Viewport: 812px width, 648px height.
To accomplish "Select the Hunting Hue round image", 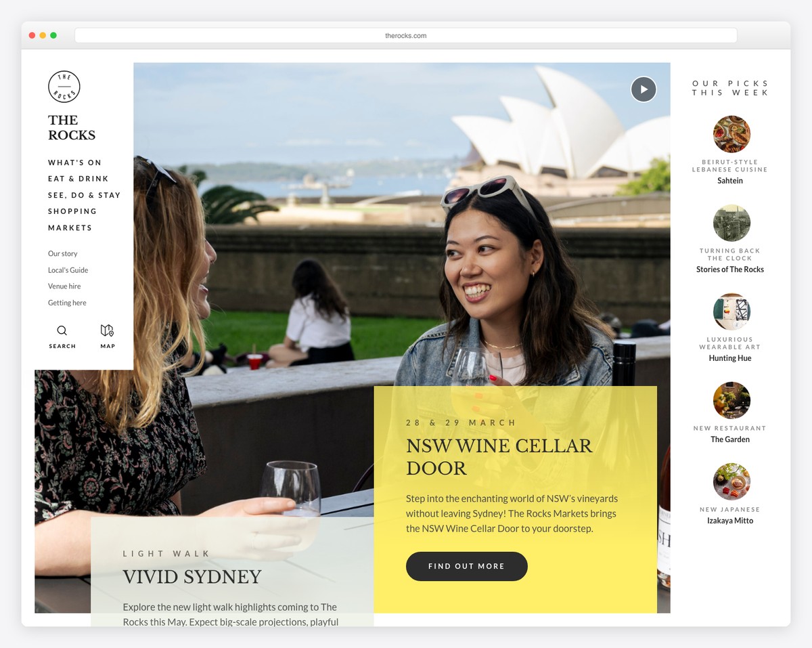I will (731, 311).
